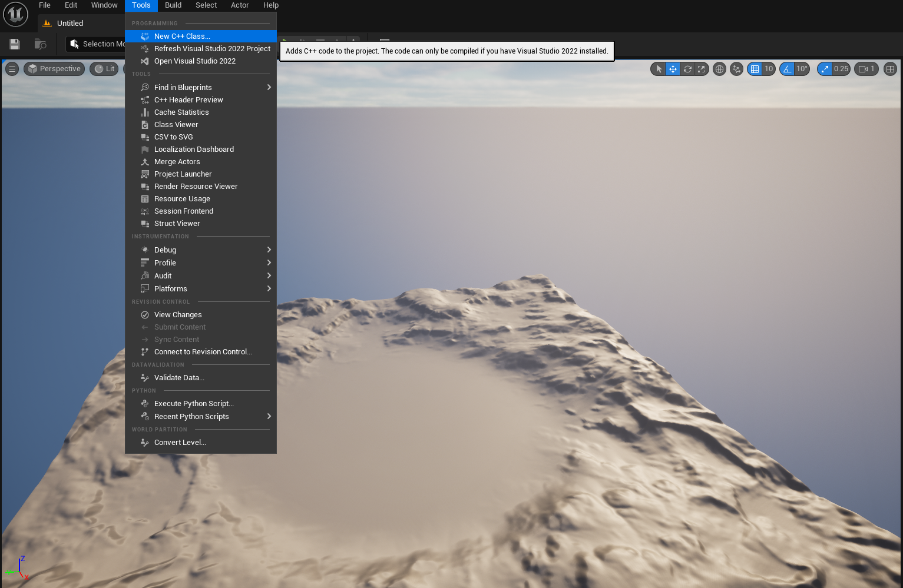The height and width of the screenshot is (588, 903).
Task: Toggle grid snapping icon
Action: [755, 69]
